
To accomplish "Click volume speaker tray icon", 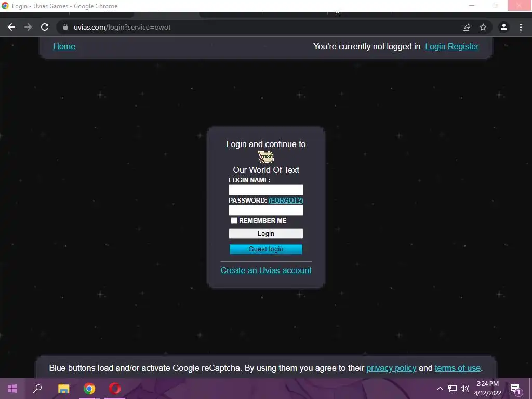I will pyautogui.click(x=465, y=389).
